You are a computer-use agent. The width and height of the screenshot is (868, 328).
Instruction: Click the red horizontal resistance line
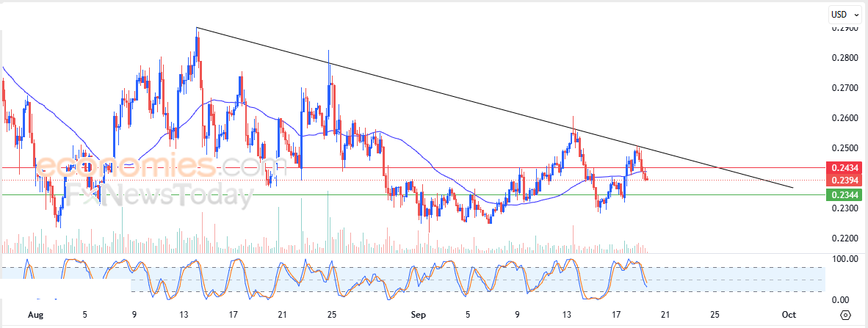[x=413, y=167]
